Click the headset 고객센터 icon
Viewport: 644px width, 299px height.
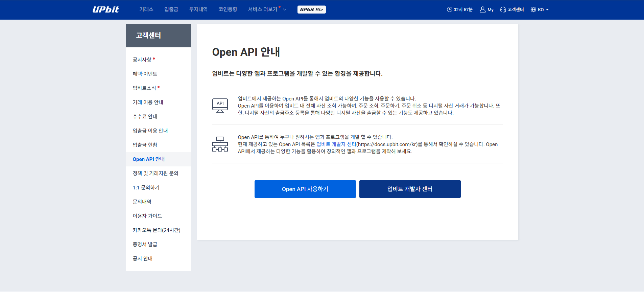coord(503,9)
